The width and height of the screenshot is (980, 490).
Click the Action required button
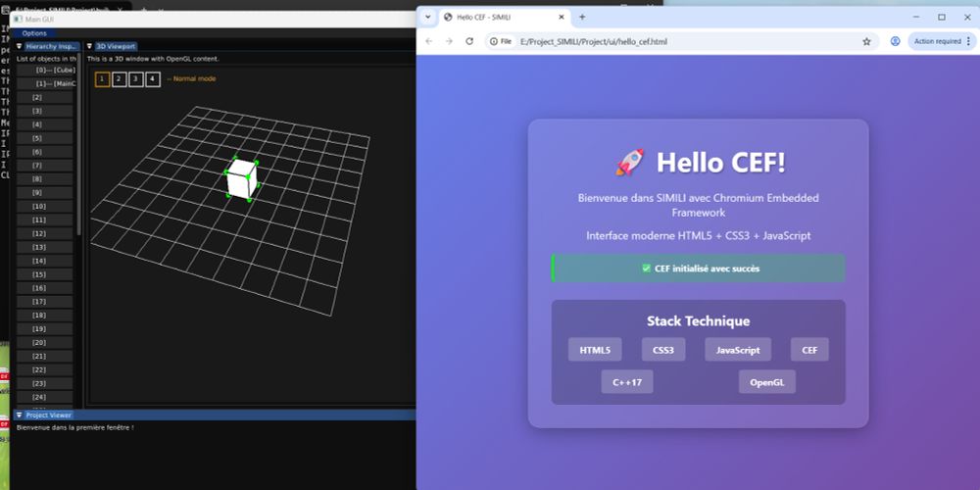(x=937, y=41)
